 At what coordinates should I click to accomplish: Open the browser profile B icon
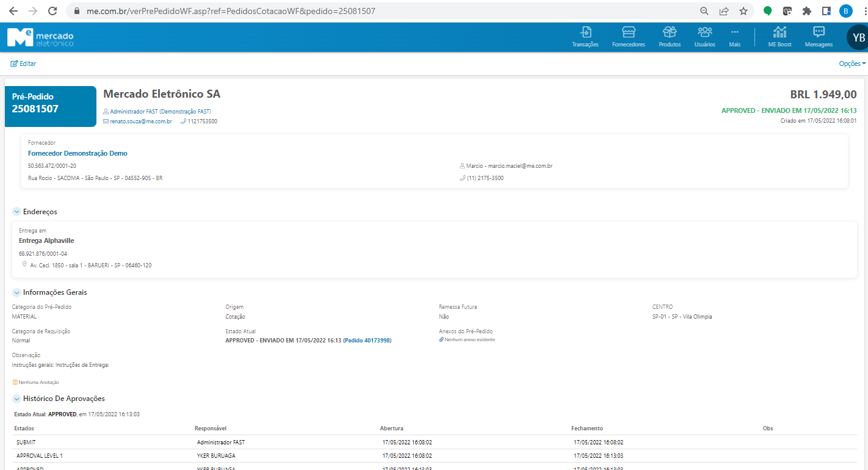[846, 11]
